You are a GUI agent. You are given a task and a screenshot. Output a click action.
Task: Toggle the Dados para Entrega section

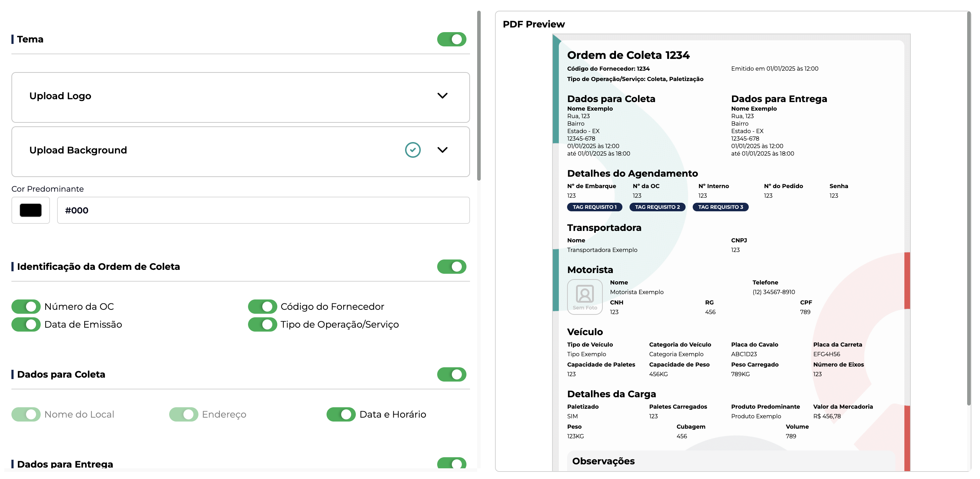point(451,463)
